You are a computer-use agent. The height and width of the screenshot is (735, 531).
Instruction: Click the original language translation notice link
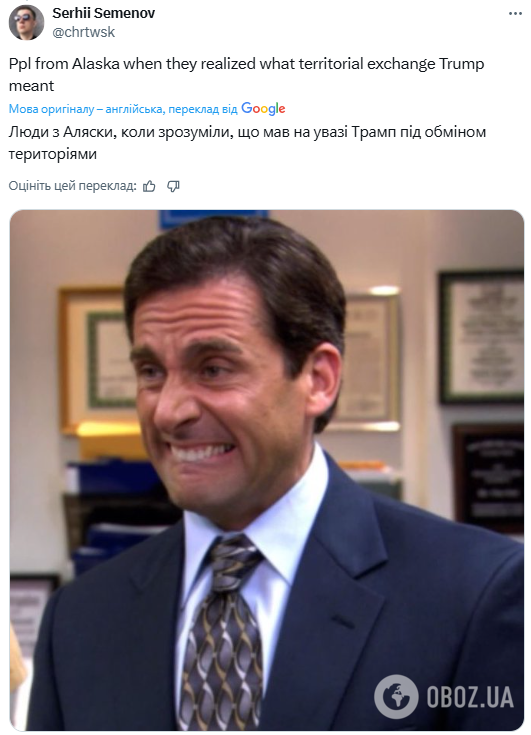[123, 109]
